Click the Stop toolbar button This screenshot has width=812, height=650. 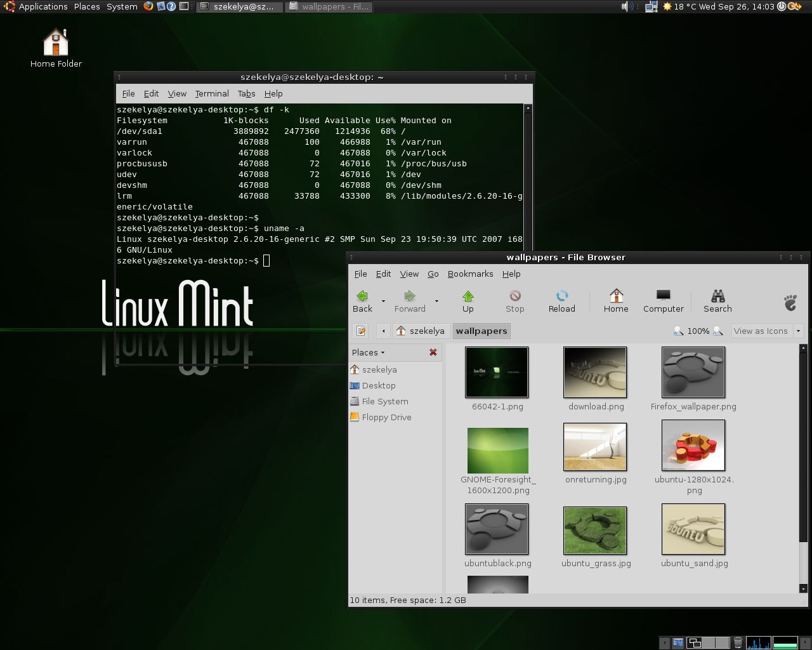point(514,301)
